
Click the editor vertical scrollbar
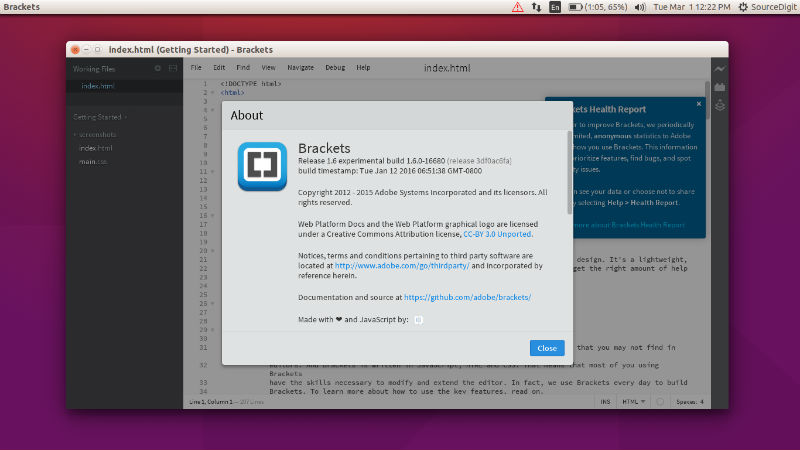[x=707, y=101]
